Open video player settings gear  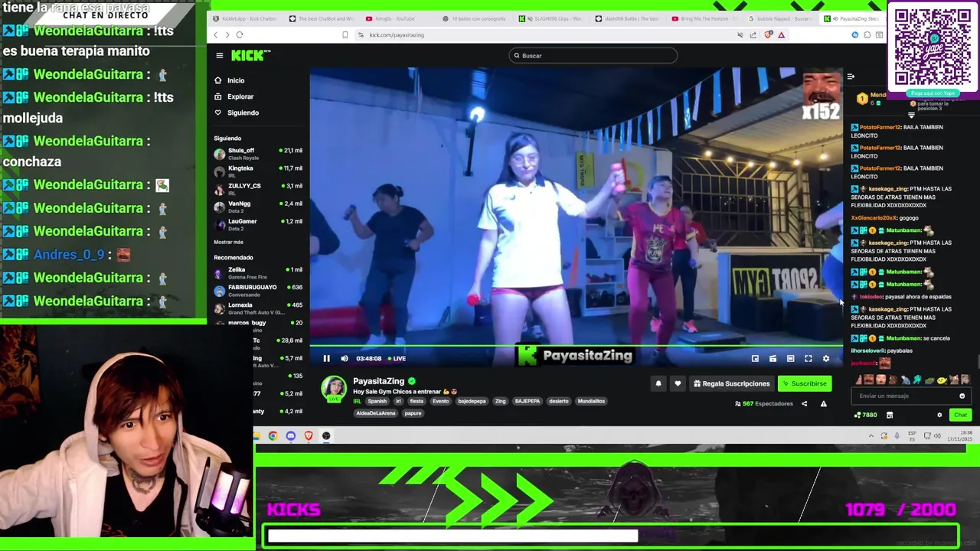825,358
